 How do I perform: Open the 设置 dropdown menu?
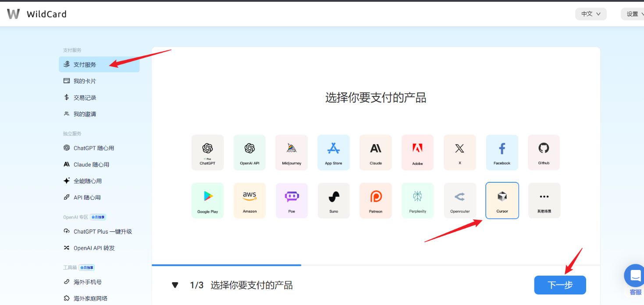coord(633,14)
